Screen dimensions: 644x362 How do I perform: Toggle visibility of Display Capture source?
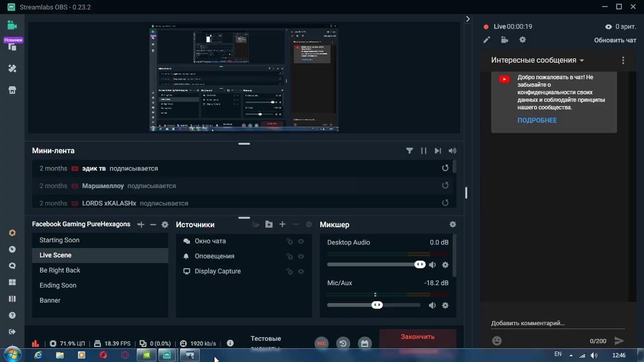(x=301, y=271)
